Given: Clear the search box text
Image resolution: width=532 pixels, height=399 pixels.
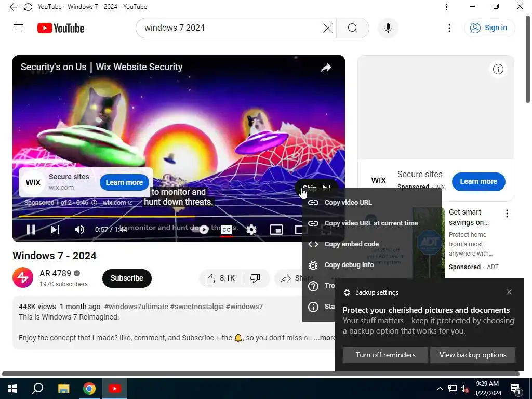Looking at the screenshot, I should point(327,28).
